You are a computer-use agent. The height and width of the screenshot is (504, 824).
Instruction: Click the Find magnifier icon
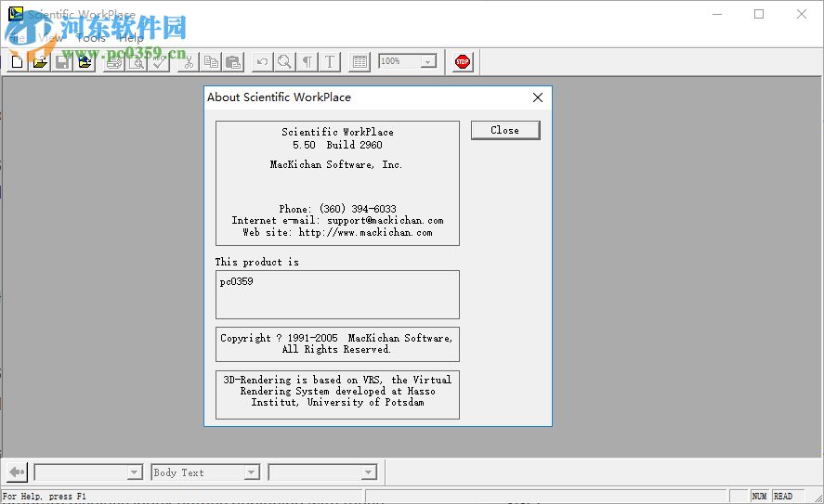coord(284,62)
